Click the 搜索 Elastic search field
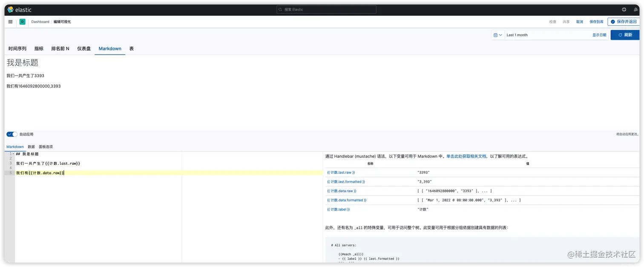The height and width of the screenshot is (267, 644). click(x=326, y=9)
